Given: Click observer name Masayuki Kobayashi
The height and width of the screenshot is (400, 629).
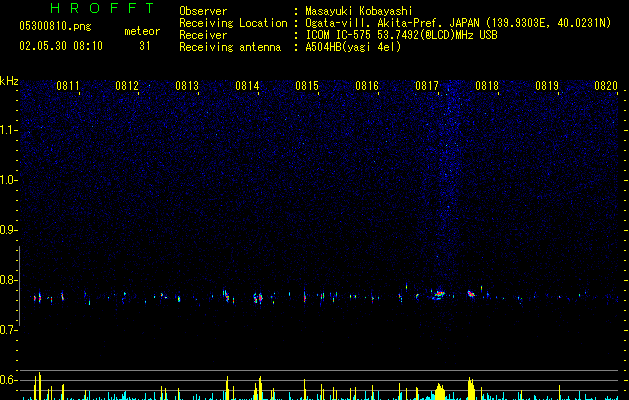Looking at the screenshot, I should [359, 11].
